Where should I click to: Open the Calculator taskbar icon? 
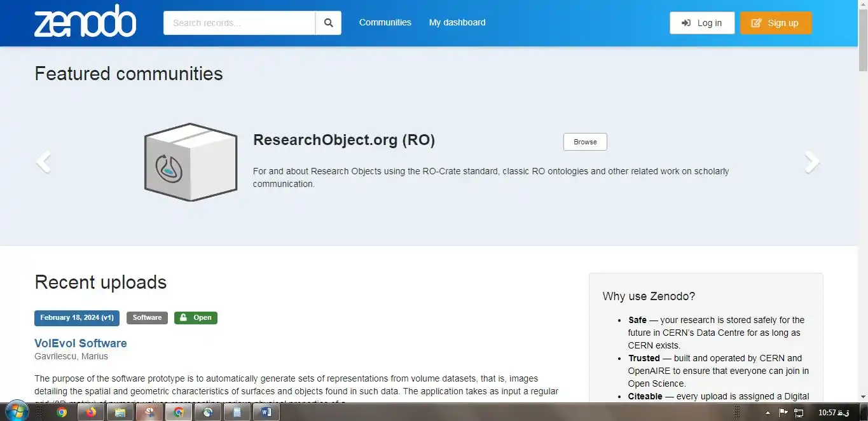click(x=237, y=412)
